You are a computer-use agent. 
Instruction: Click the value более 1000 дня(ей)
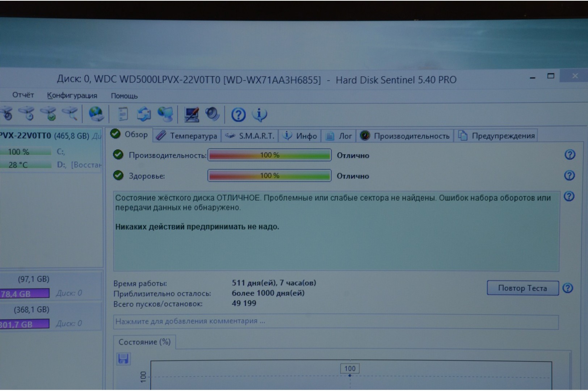[x=268, y=293]
